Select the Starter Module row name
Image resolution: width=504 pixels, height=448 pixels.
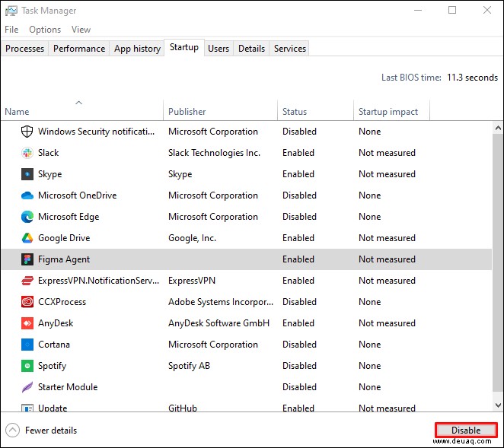click(68, 387)
